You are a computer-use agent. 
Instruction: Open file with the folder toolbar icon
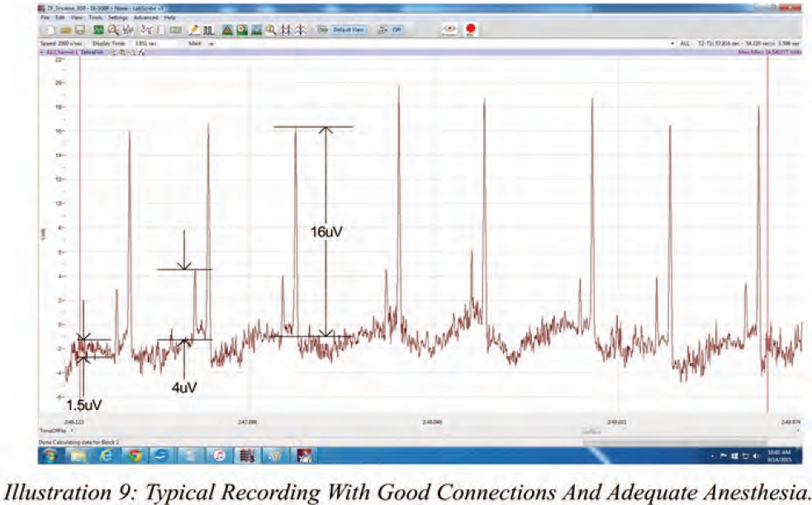66,30
